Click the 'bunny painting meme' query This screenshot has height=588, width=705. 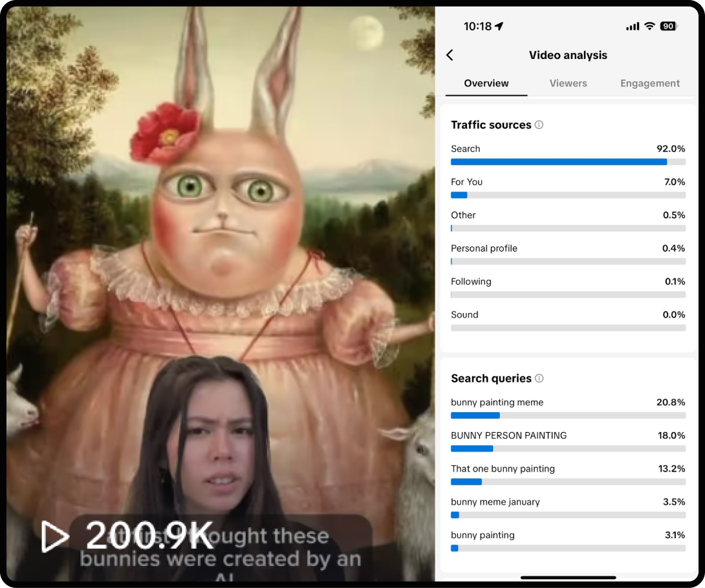(497, 402)
